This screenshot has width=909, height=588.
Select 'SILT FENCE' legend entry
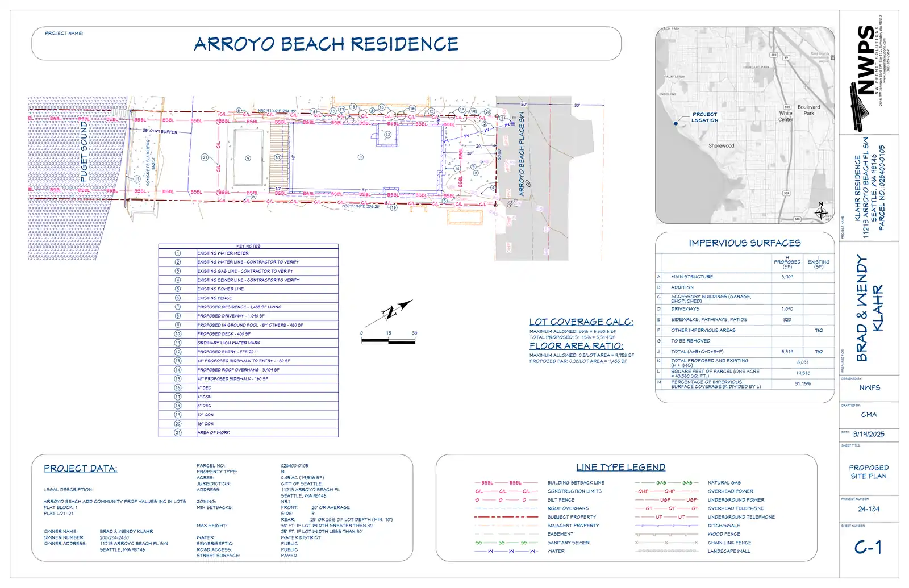point(561,500)
